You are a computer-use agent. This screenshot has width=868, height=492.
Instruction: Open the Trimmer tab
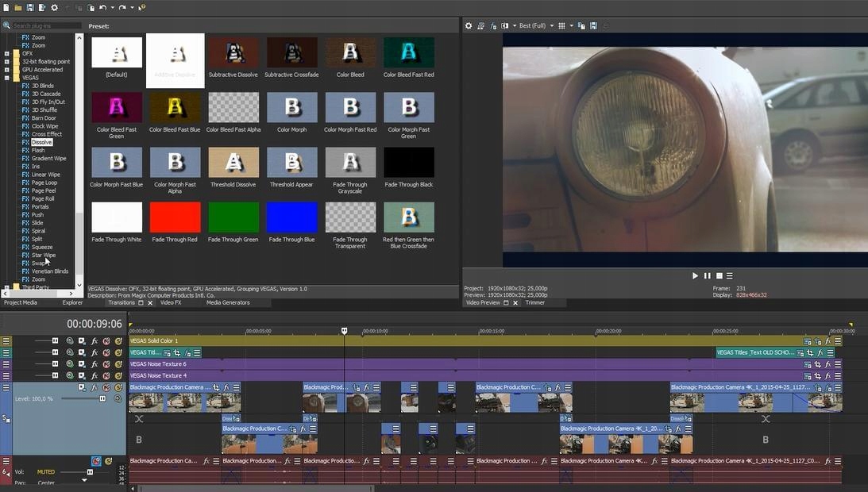(x=534, y=302)
